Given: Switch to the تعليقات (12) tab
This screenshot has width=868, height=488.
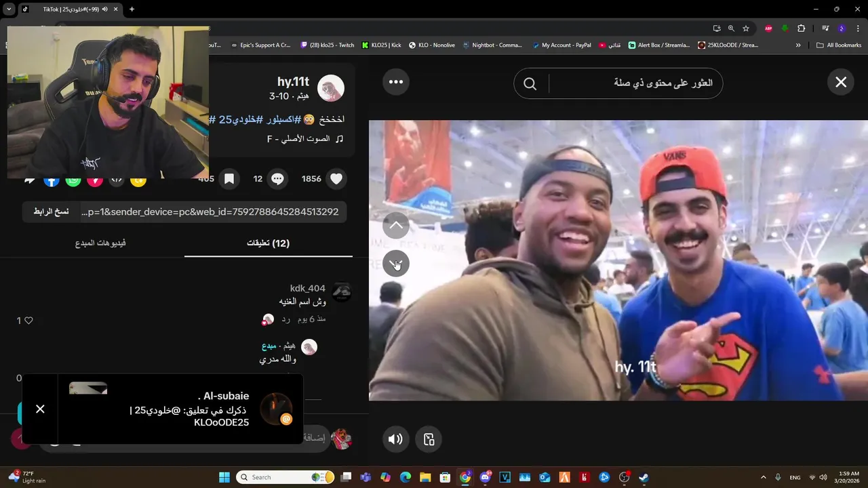Looking at the screenshot, I should [269, 243].
